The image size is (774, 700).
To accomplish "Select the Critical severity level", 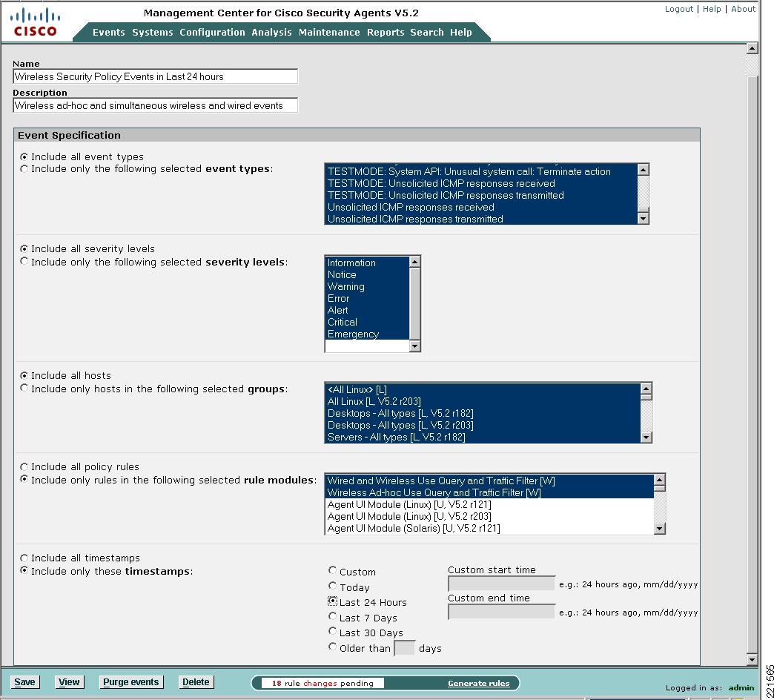I will tap(367, 323).
